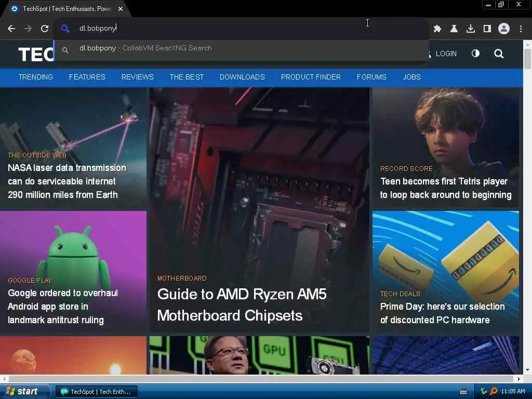Click the orange magnifier tray icon
The image size is (532, 399).
(x=494, y=391)
